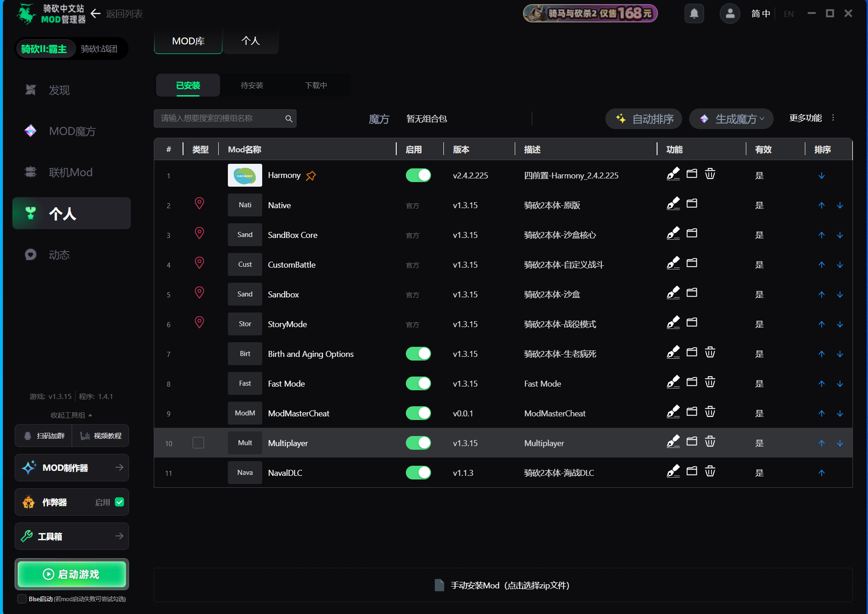Toggle off Birth and Aging Options

click(x=418, y=354)
